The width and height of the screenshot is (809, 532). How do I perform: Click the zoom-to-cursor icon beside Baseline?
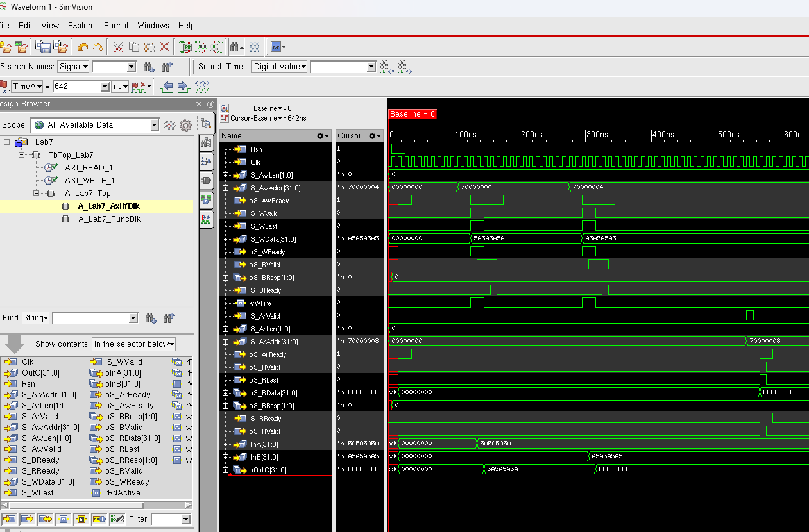coord(225,109)
